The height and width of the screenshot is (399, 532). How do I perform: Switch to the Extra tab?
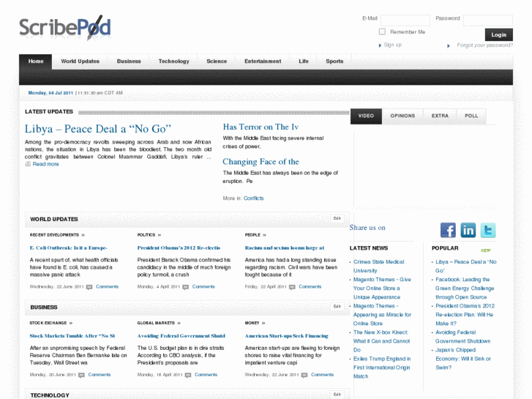440,116
